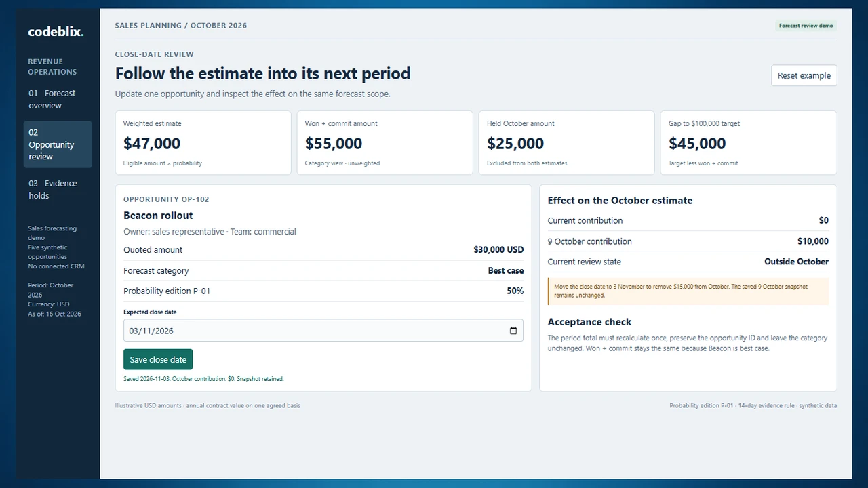Click the codeblix logo

tap(56, 31)
